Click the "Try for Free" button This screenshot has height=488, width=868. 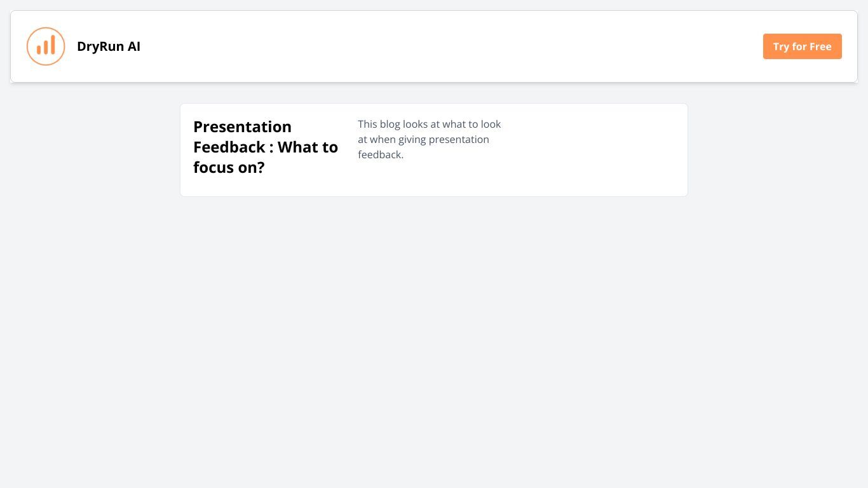pyautogui.click(x=802, y=46)
